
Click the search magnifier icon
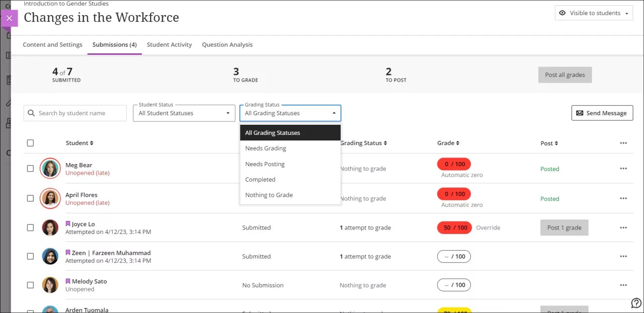(x=31, y=113)
